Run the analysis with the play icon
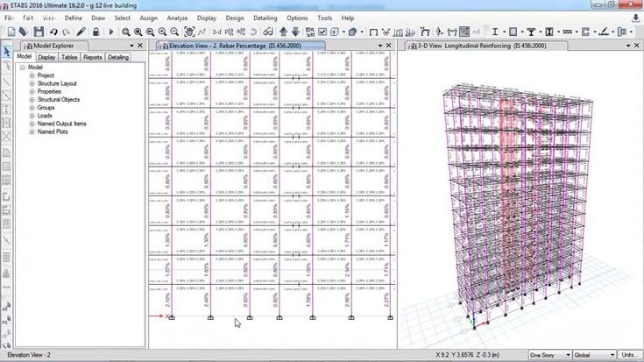Screen dimensions: 644x362 click(x=111, y=32)
